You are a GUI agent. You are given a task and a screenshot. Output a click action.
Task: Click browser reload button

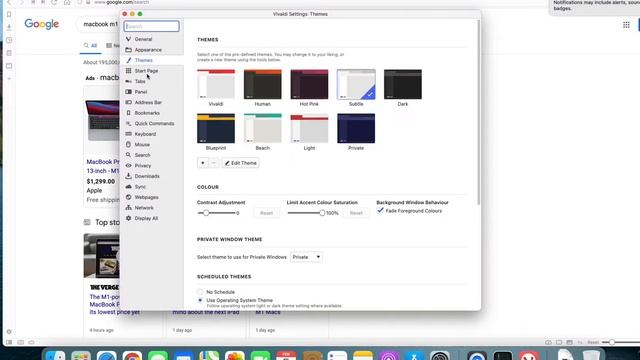(54, 2)
